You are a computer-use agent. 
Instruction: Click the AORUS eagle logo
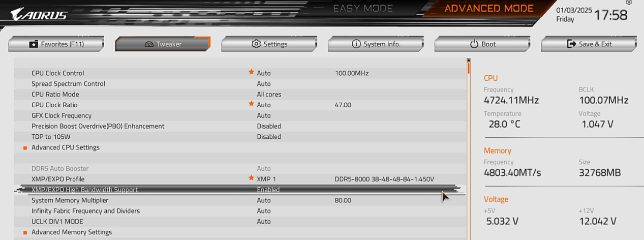[39, 14]
